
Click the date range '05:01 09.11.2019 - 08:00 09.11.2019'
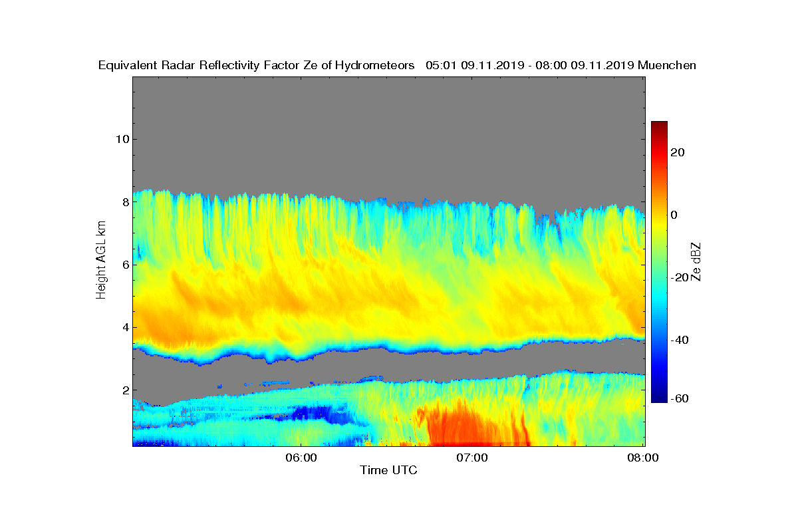(x=529, y=65)
